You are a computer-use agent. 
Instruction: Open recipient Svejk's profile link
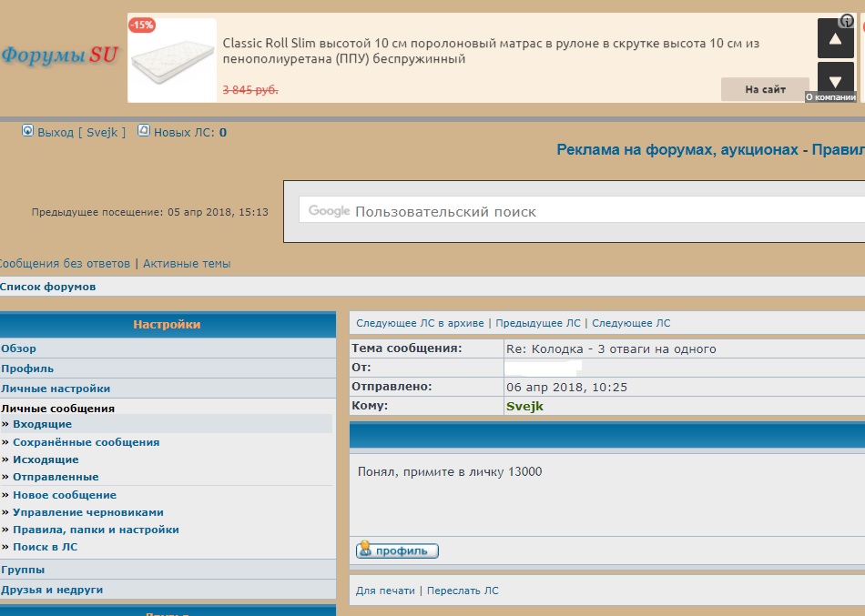pyautogui.click(x=524, y=407)
